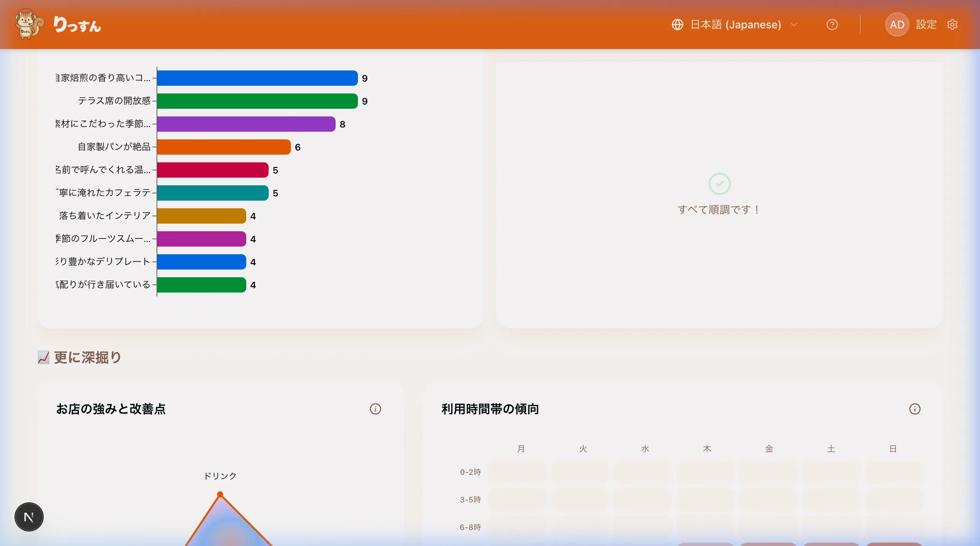The image size is (980, 546).
Task: Click the ドリンク radar chart label
Action: point(220,476)
